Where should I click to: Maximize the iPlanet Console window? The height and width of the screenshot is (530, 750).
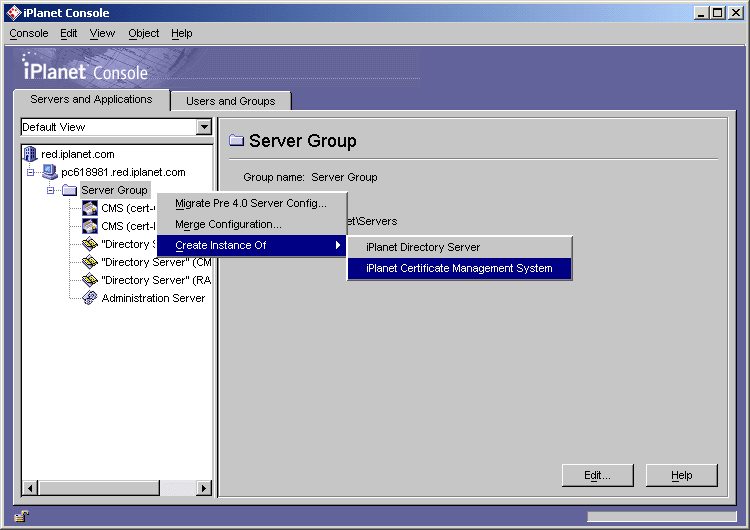tap(717, 13)
